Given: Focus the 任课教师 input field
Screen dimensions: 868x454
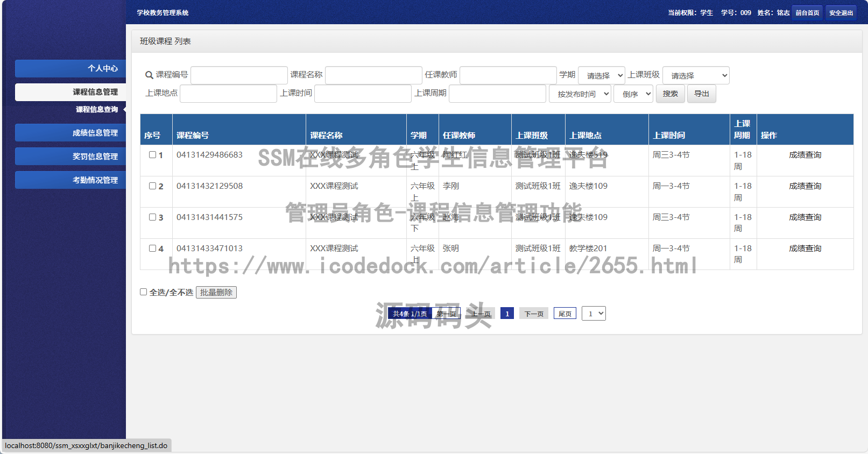Looking at the screenshot, I should pos(508,75).
